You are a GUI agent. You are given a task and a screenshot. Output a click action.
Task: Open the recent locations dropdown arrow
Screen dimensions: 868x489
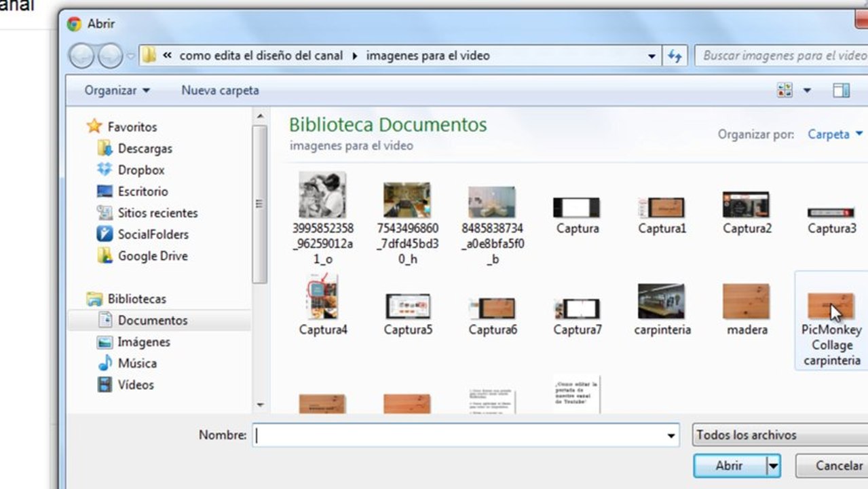[x=131, y=56]
